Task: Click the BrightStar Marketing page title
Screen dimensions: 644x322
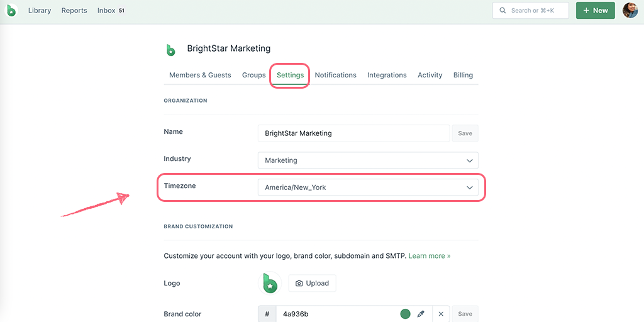Action: (x=229, y=48)
